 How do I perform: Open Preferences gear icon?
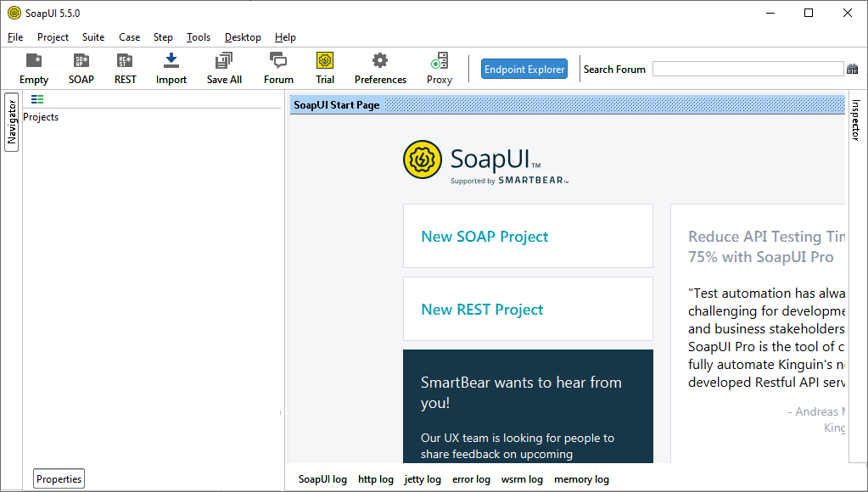[x=380, y=68]
